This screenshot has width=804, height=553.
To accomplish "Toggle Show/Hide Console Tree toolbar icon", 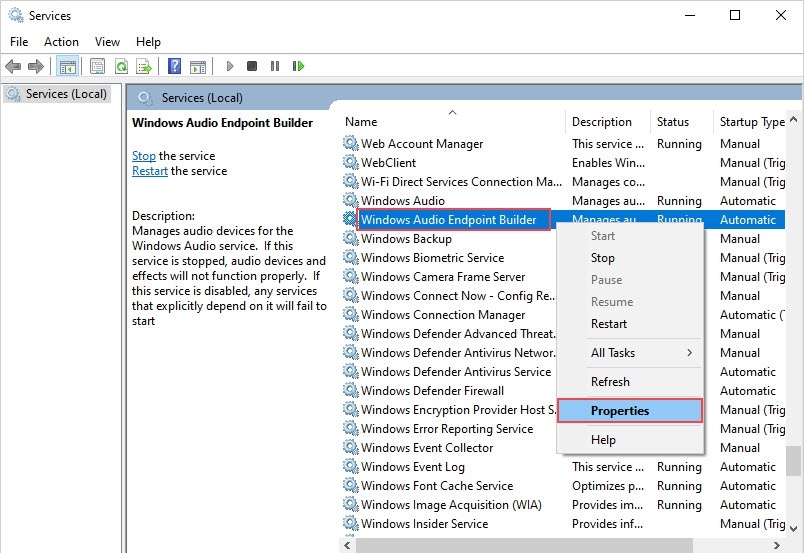I will pyautogui.click(x=68, y=66).
